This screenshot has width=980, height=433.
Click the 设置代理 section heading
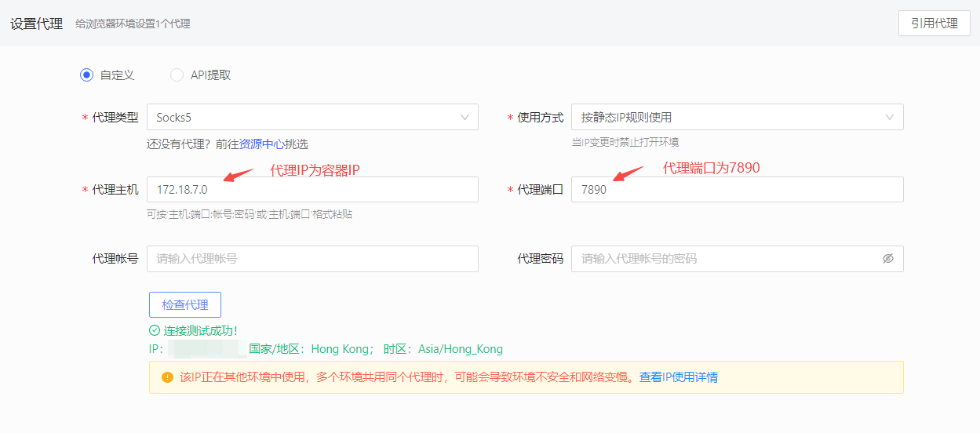36,24
